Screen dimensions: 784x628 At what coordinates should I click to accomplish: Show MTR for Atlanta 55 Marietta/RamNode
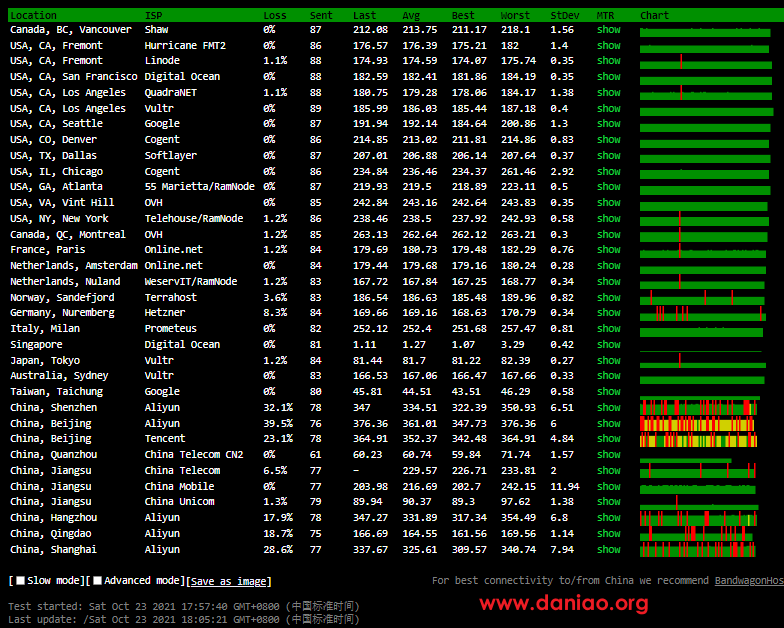pos(608,186)
